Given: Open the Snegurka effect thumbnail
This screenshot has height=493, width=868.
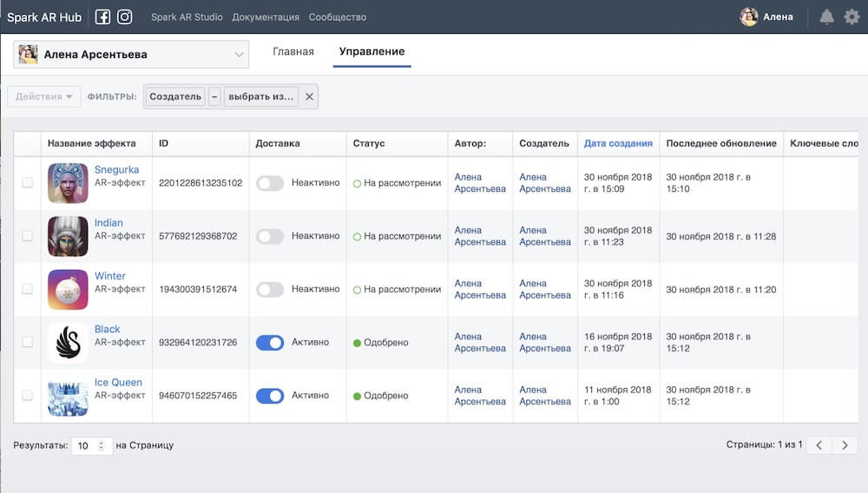Looking at the screenshot, I should [68, 183].
